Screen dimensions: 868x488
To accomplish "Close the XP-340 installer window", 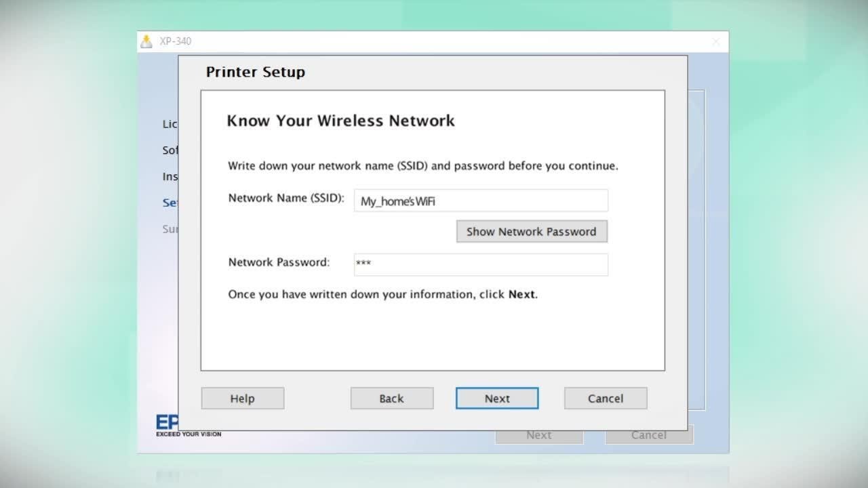I will (716, 41).
